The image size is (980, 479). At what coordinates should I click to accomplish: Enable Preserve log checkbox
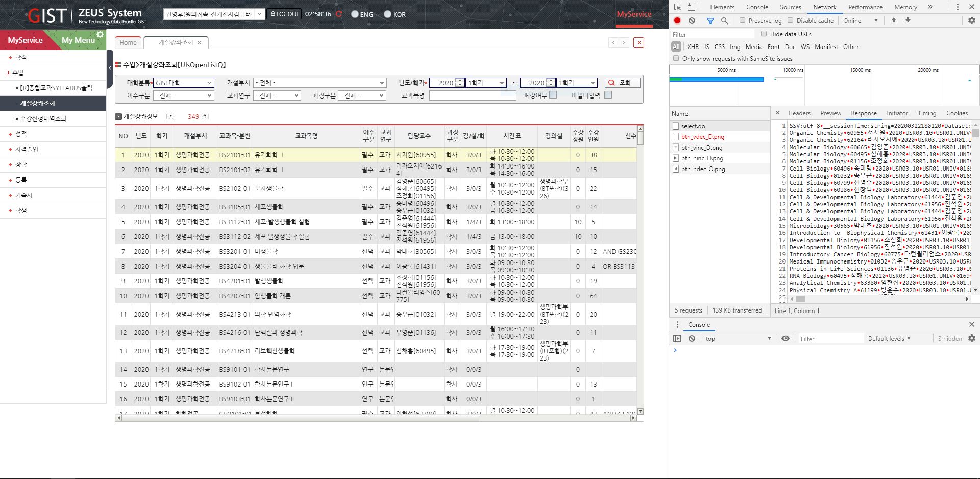point(743,20)
